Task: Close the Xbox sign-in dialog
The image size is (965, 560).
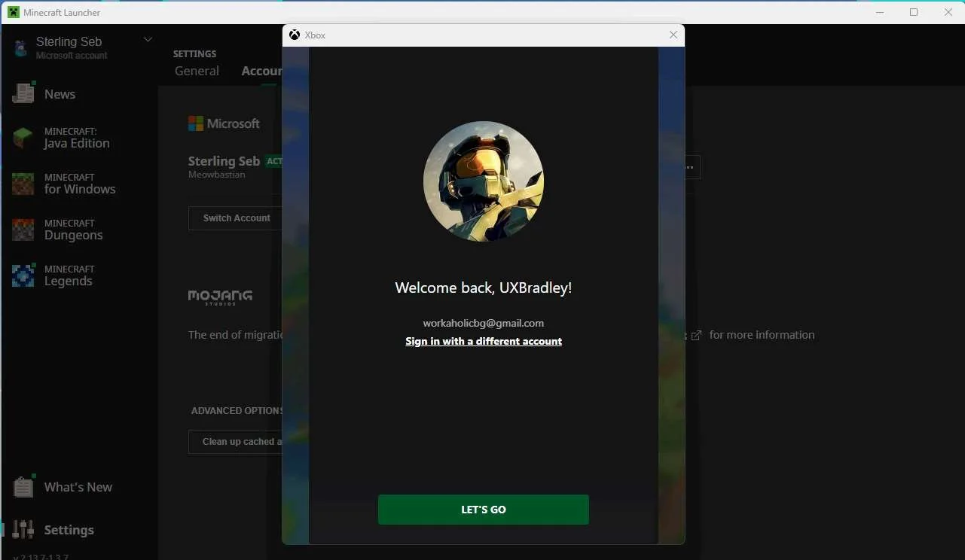Action: tap(673, 35)
